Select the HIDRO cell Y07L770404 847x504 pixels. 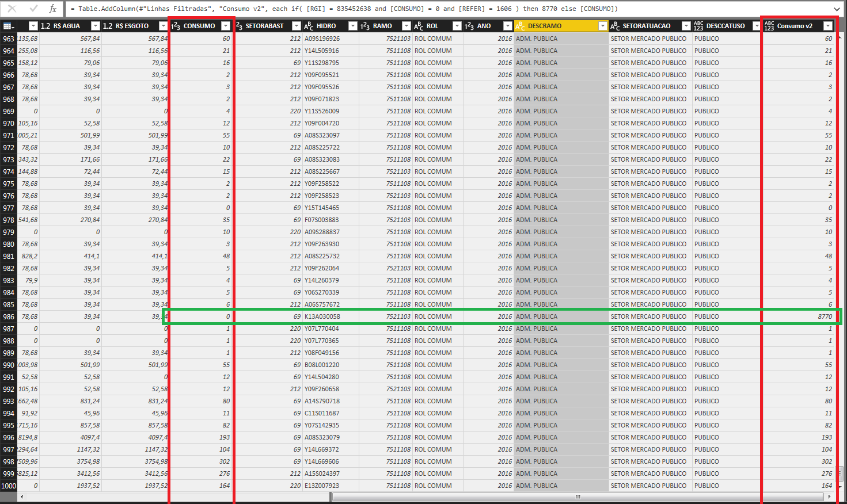331,329
